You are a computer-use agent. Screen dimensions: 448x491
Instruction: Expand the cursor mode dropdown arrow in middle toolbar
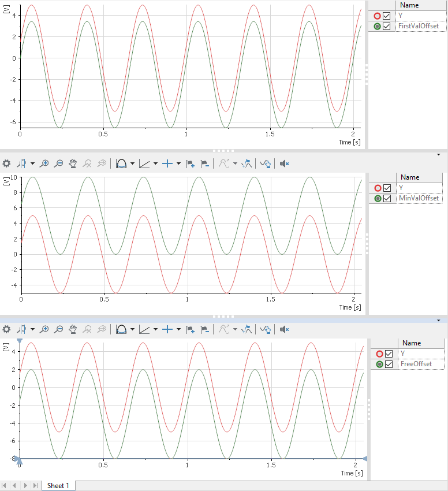coord(32,163)
